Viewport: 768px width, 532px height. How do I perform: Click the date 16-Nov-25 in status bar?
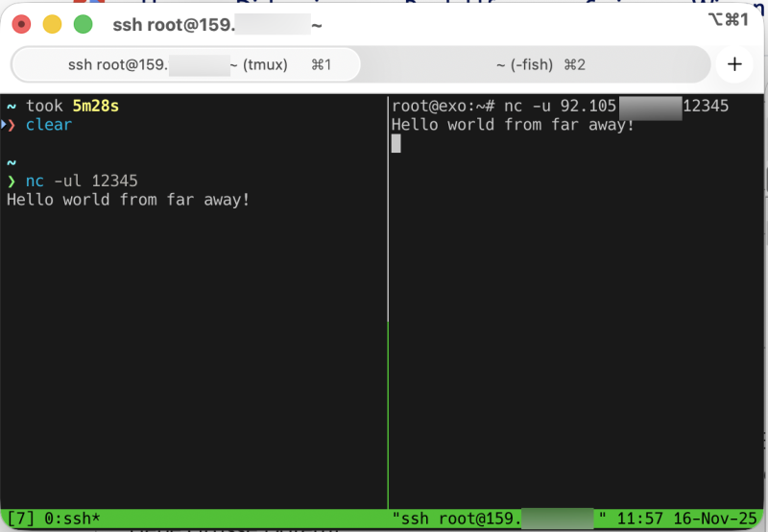[x=709, y=519]
